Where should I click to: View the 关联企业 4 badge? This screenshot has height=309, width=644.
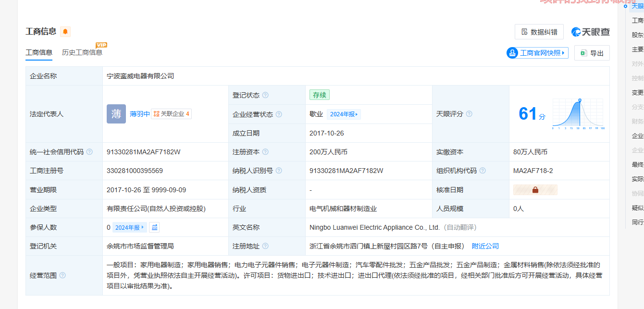coord(172,114)
